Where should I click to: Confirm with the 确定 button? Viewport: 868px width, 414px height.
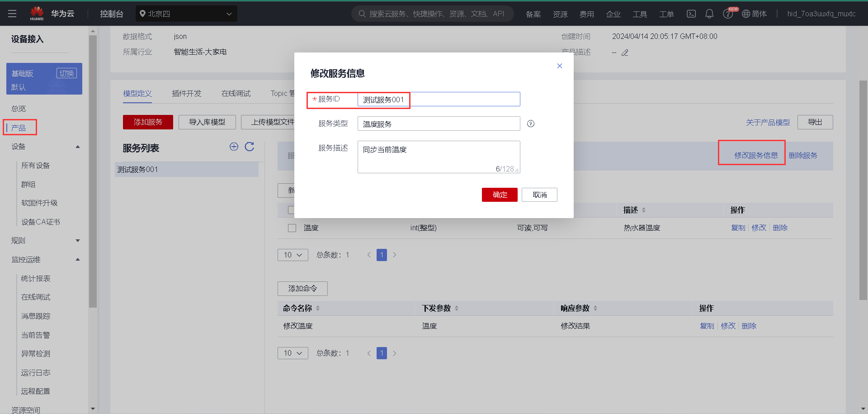pyautogui.click(x=500, y=195)
